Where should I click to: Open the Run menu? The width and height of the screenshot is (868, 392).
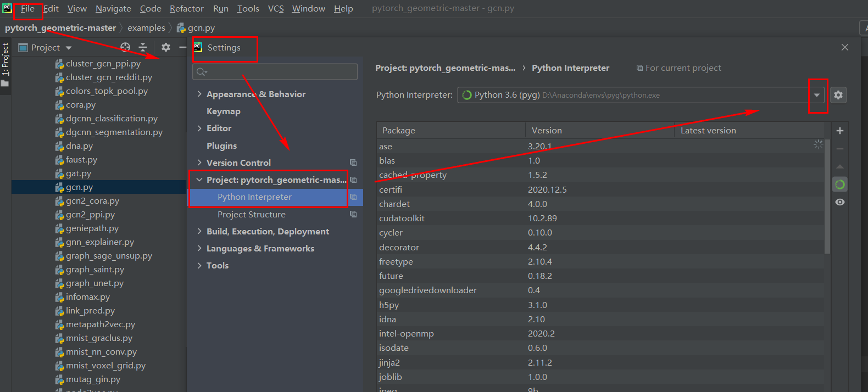[x=221, y=9]
